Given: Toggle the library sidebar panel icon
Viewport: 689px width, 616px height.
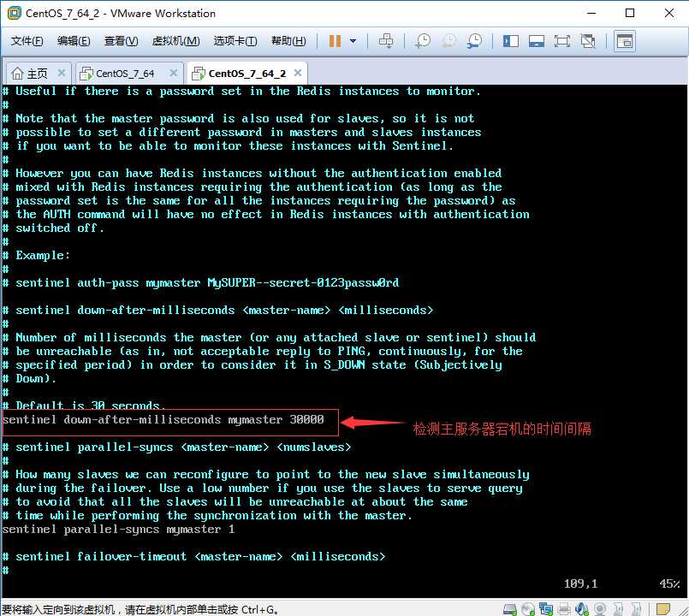Looking at the screenshot, I should click(x=511, y=41).
